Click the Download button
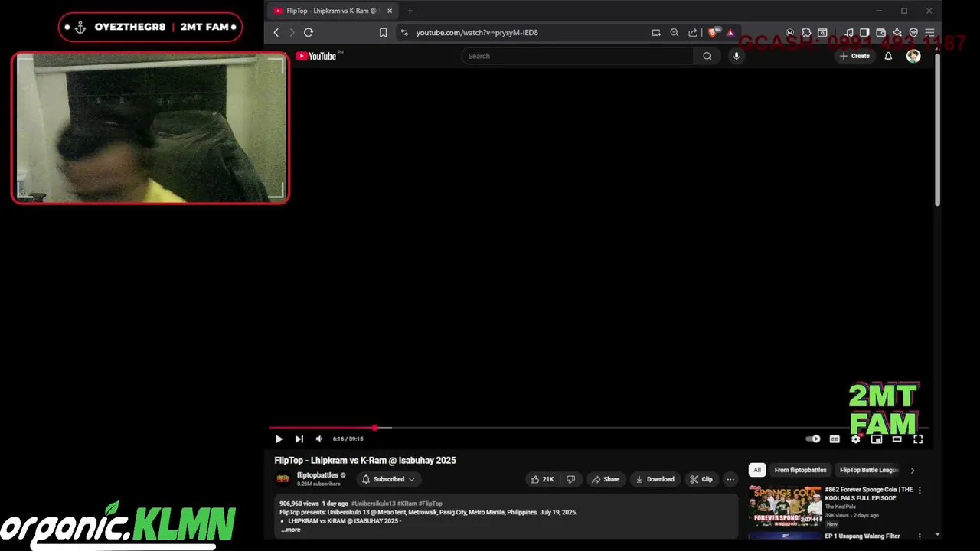Image resolution: width=980 pixels, height=551 pixels. (655, 479)
